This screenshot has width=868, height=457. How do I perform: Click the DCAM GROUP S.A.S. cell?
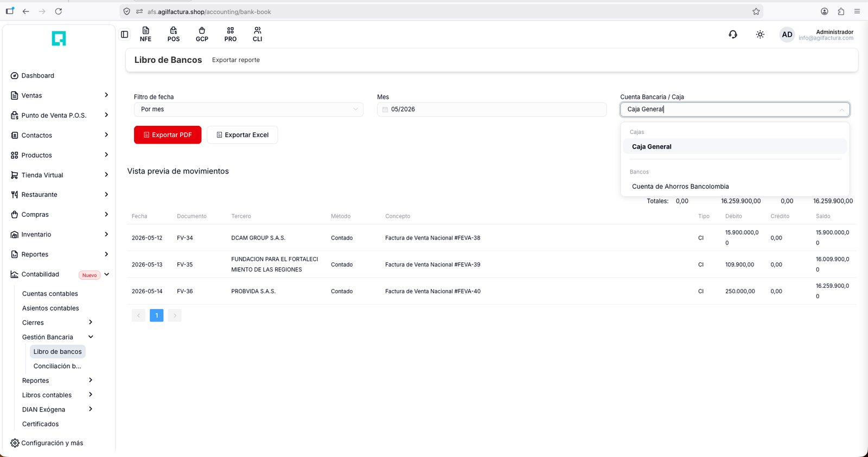pyautogui.click(x=258, y=238)
